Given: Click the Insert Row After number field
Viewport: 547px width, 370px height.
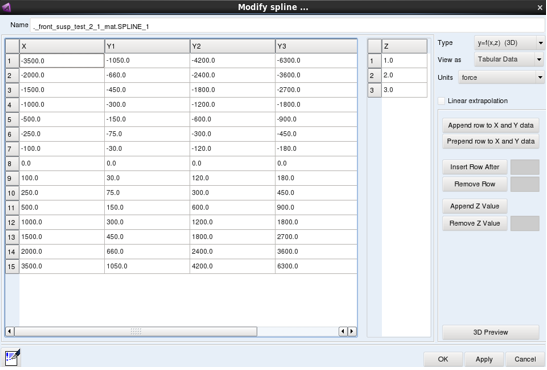Looking at the screenshot, I should pos(525,167).
